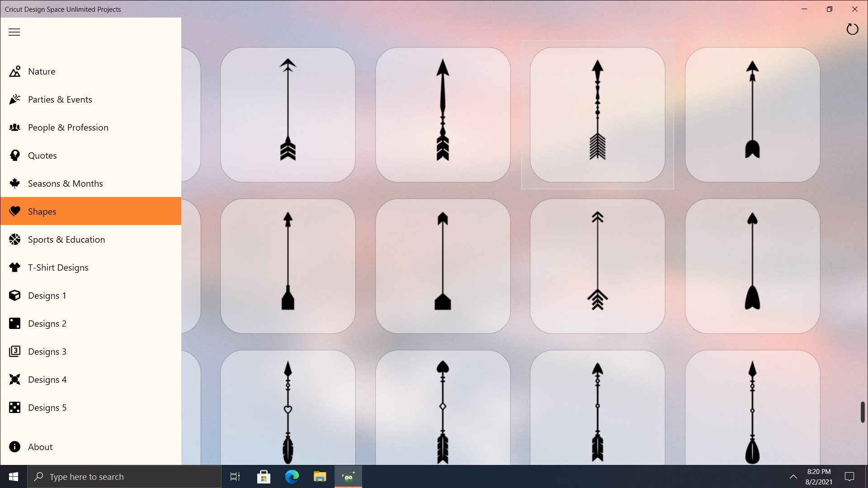The height and width of the screenshot is (488, 868).
Task: Click the vertical scrollbar thumb
Action: pos(862,412)
